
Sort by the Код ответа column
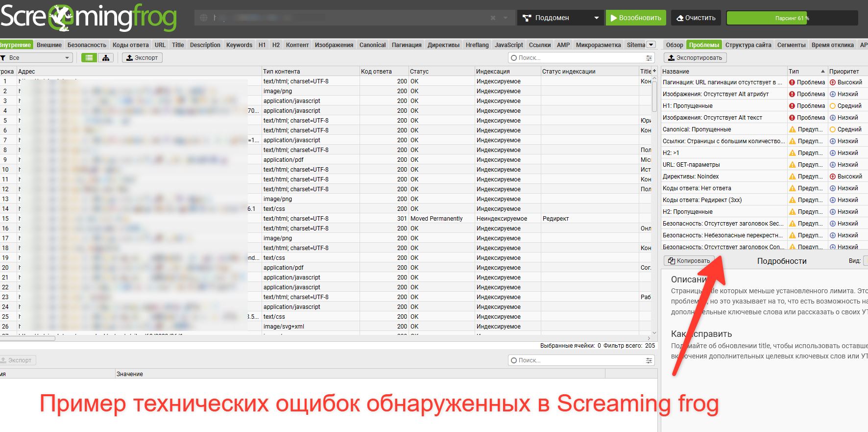384,71
